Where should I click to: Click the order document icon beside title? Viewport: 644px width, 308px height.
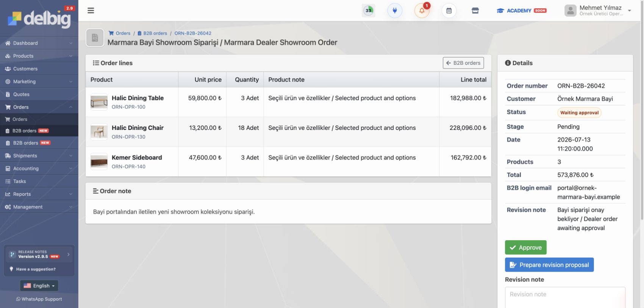coord(95,38)
